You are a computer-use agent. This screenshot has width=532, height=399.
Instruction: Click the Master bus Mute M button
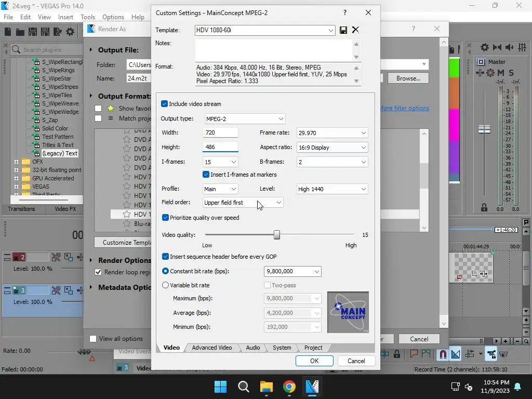tap(501, 73)
